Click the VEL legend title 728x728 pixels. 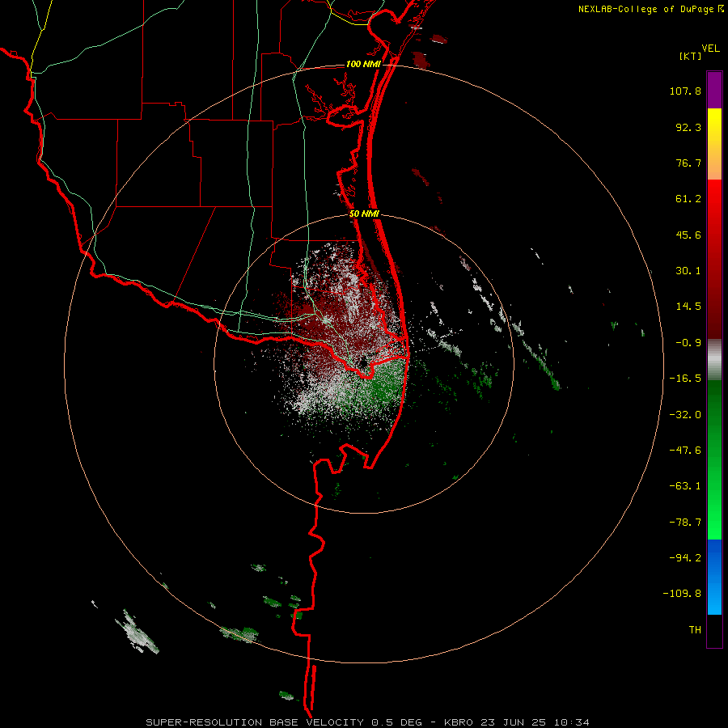[x=710, y=49]
